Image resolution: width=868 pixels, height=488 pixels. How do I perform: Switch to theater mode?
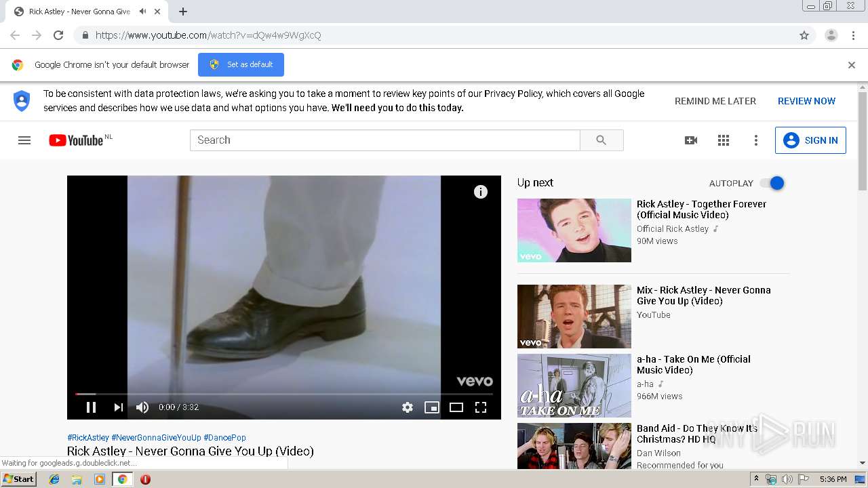[456, 407]
